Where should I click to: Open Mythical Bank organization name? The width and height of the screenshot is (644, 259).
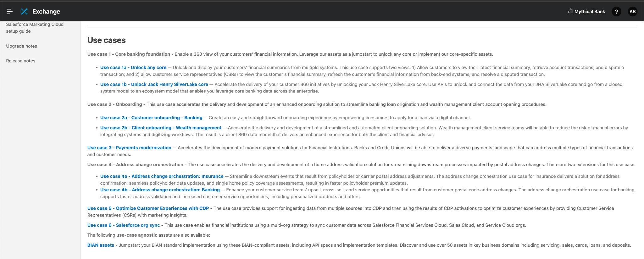pos(590,12)
